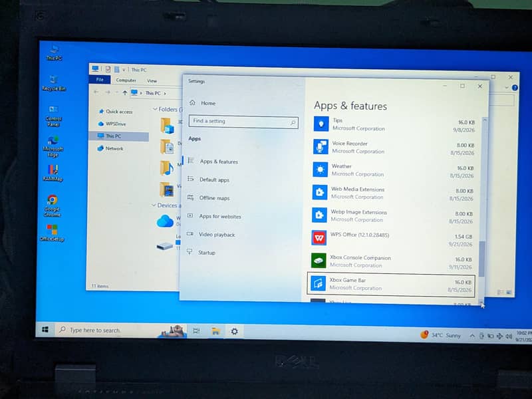Click the Find a setting field
The image size is (532, 399).
pyautogui.click(x=243, y=122)
